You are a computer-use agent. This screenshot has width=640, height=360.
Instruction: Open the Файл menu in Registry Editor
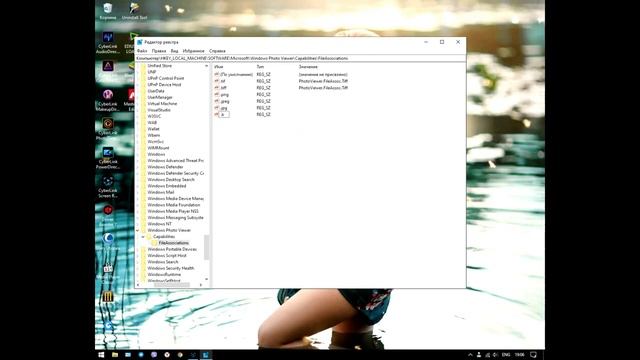[x=142, y=51]
